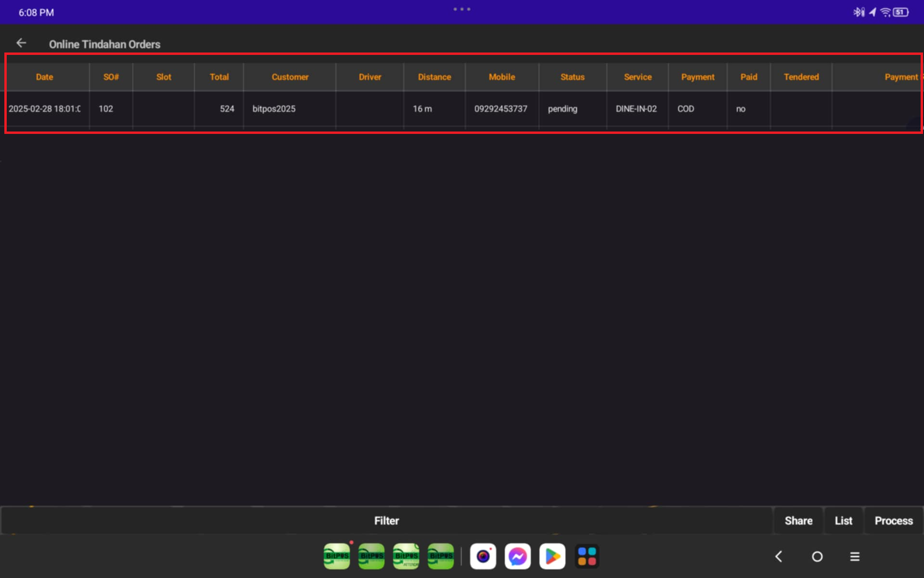
Task: Open the recent apps menu button
Action: pyautogui.click(x=855, y=557)
